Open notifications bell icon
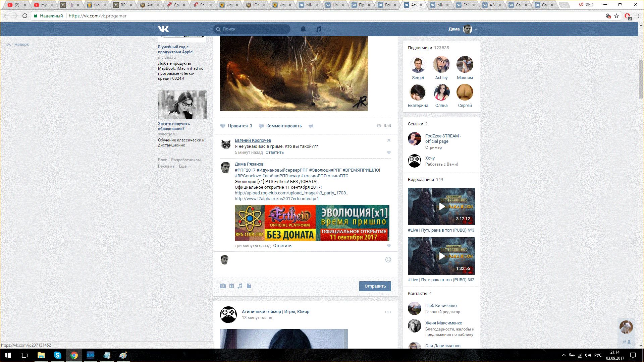644x362 pixels. (x=303, y=29)
